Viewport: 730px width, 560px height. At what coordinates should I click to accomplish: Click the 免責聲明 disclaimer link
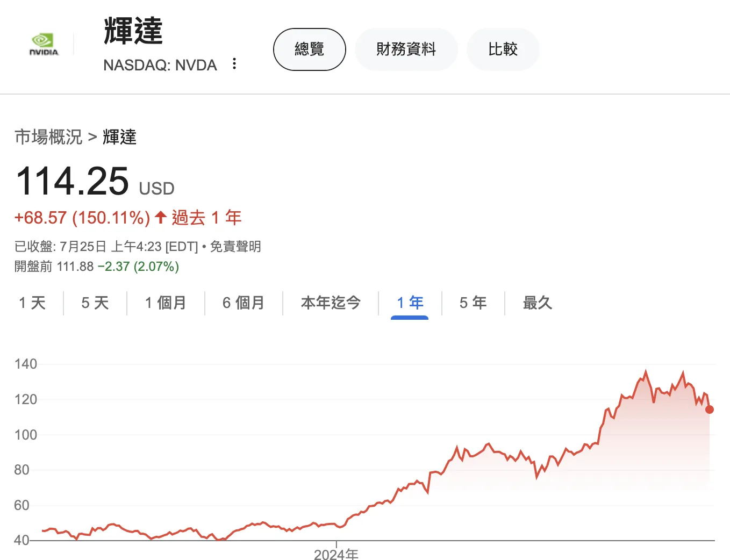tap(235, 247)
